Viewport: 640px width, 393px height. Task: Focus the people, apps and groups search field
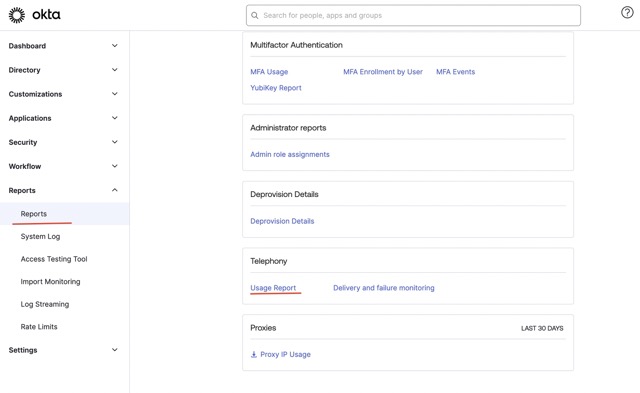pyautogui.click(x=413, y=16)
